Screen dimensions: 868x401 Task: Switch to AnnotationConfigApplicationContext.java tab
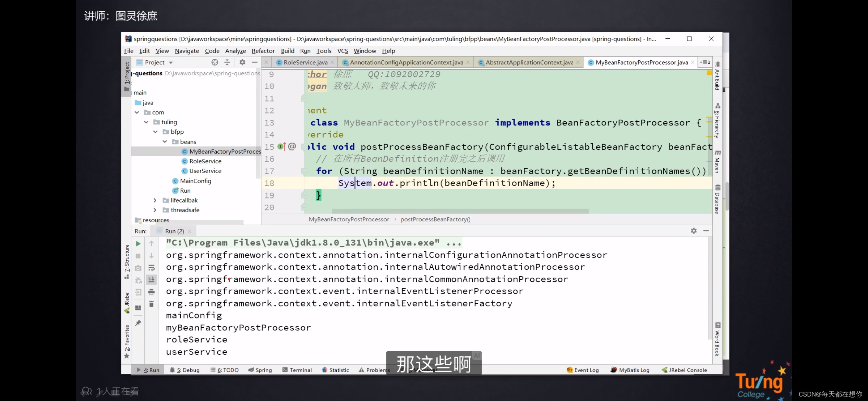click(x=406, y=62)
